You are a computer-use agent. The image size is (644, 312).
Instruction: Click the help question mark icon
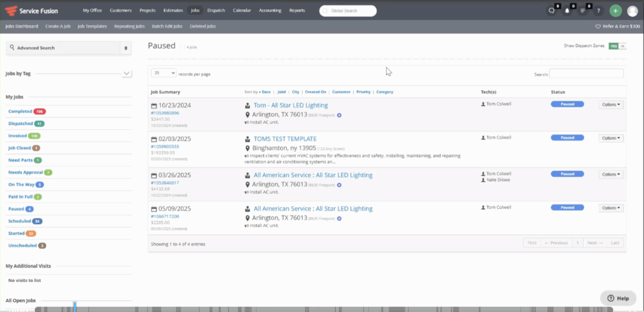[x=598, y=10]
